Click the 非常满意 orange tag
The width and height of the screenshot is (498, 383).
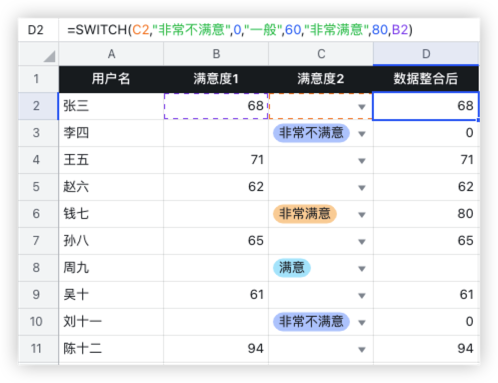pyautogui.click(x=305, y=214)
